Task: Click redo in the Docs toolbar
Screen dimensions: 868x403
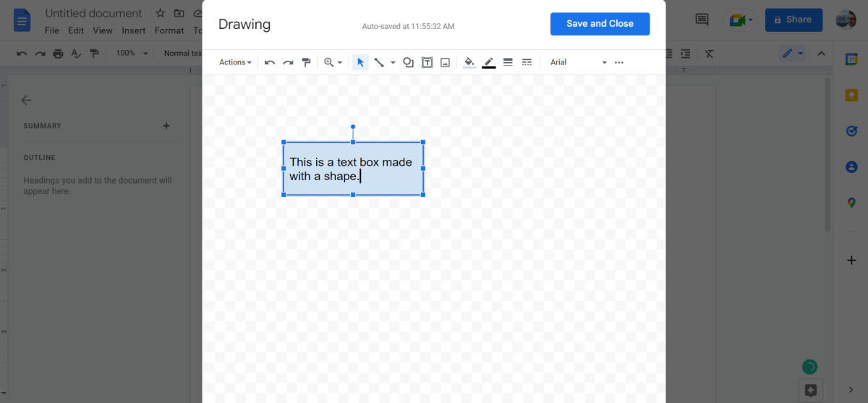Action: [40, 54]
